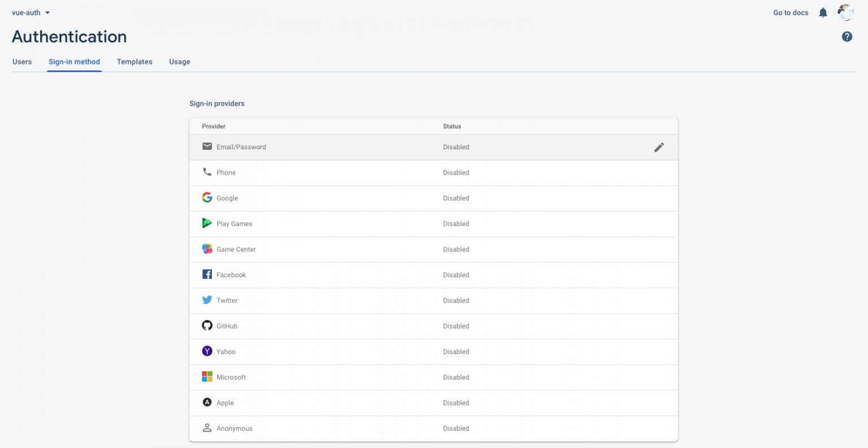Click the pencil edit icon for Email/Password

point(659,147)
